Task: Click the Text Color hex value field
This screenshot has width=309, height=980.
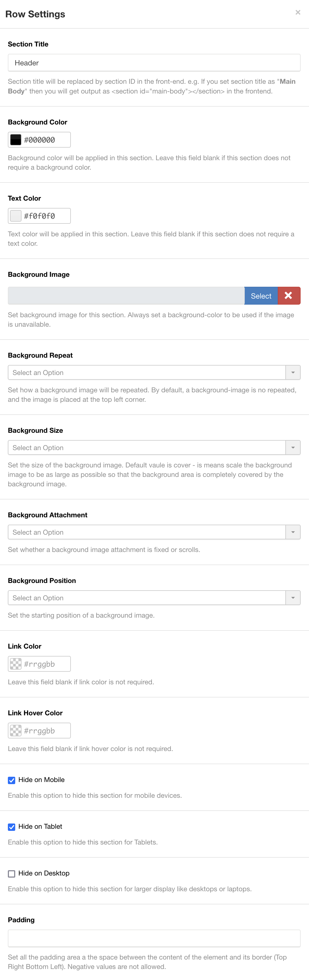Action: [46, 216]
